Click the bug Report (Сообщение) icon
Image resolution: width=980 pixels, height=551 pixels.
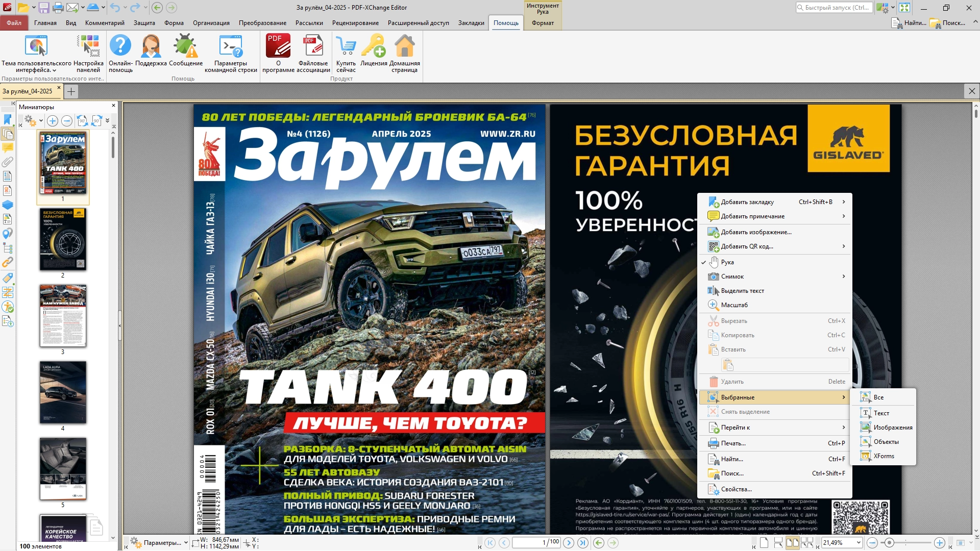pyautogui.click(x=185, y=46)
